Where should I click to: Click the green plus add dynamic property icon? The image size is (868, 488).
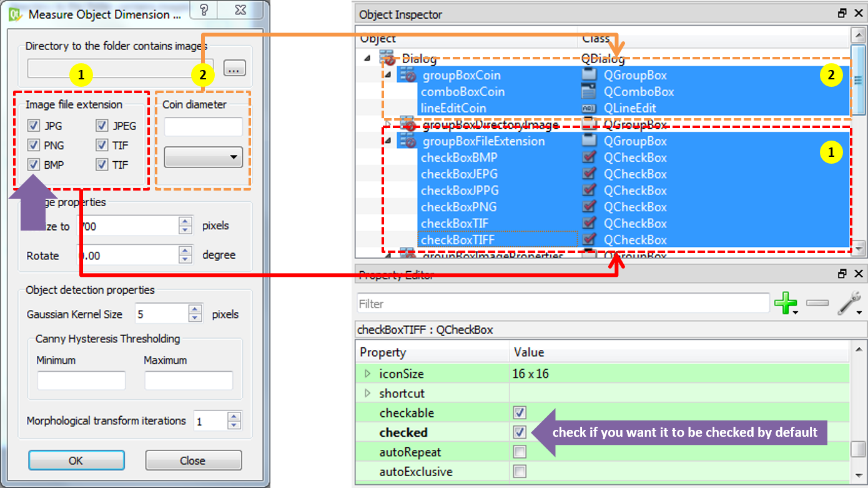787,304
